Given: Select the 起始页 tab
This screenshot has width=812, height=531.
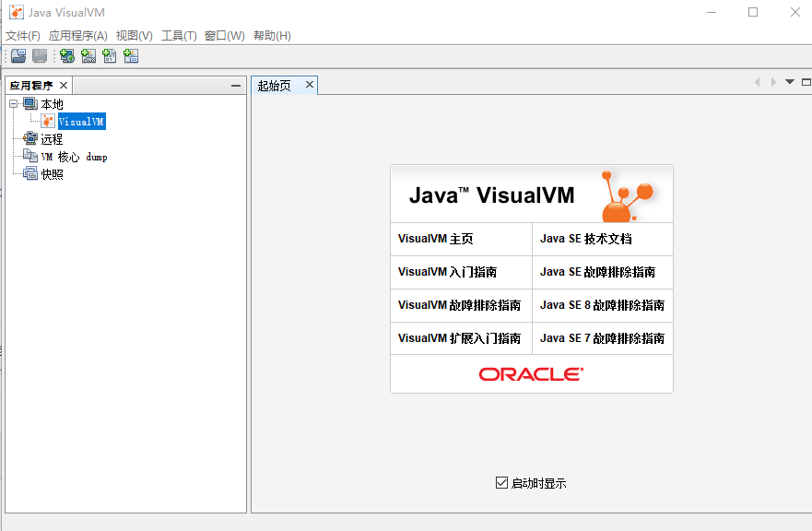Looking at the screenshot, I should pyautogui.click(x=275, y=86).
